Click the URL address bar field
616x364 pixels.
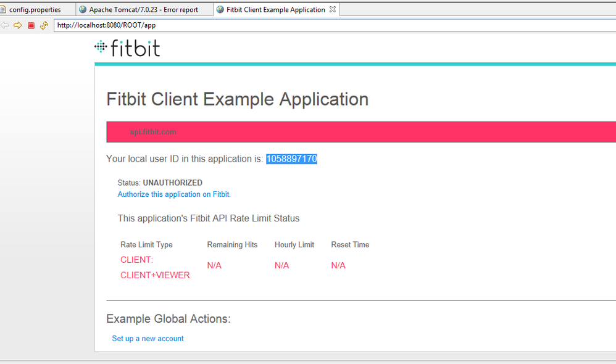[335, 25]
